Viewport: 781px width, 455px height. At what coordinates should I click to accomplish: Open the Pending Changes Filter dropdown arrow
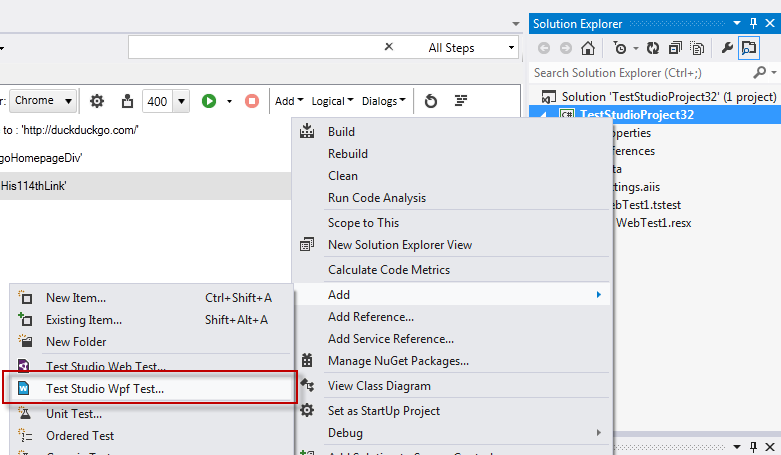(636, 48)
